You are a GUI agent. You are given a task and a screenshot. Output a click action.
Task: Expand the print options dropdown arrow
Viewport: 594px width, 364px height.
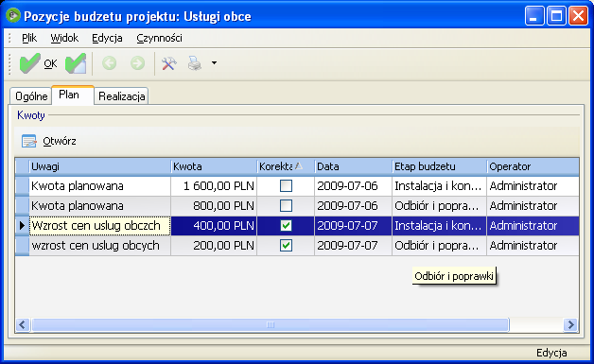(214, 63)
